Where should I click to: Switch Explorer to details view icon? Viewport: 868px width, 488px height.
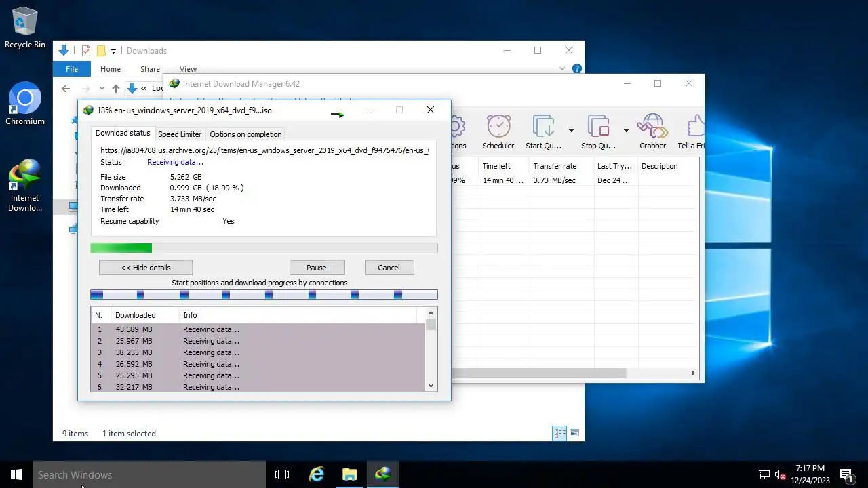point(559,433)
